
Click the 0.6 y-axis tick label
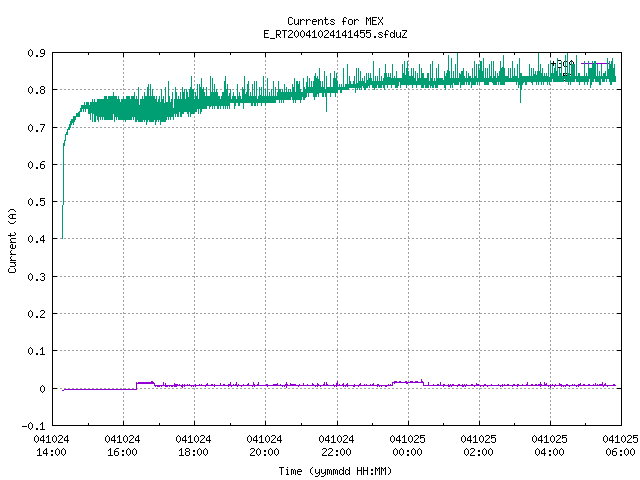pyautogui.click(x=36, y=165)
